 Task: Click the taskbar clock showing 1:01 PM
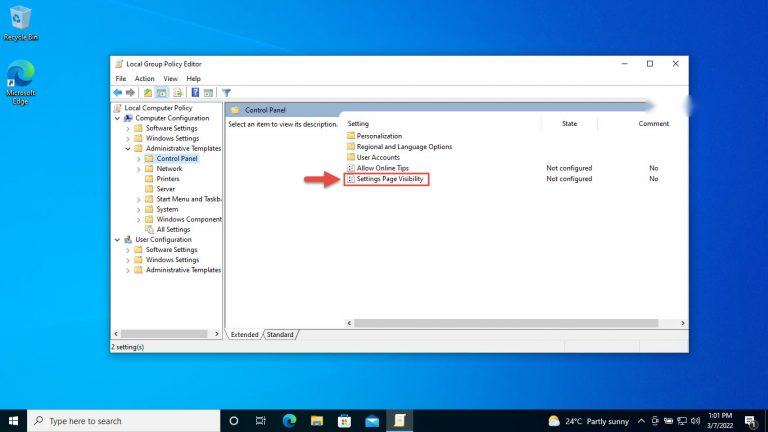click(x=720, y=421)
